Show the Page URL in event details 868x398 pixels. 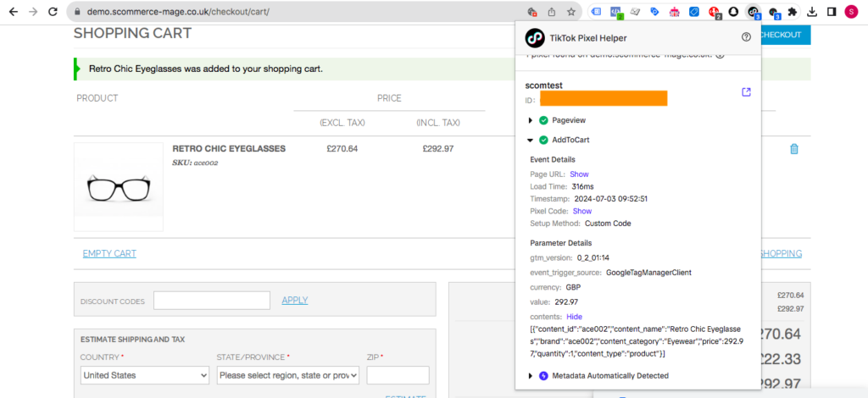click(x=579, y=174)
